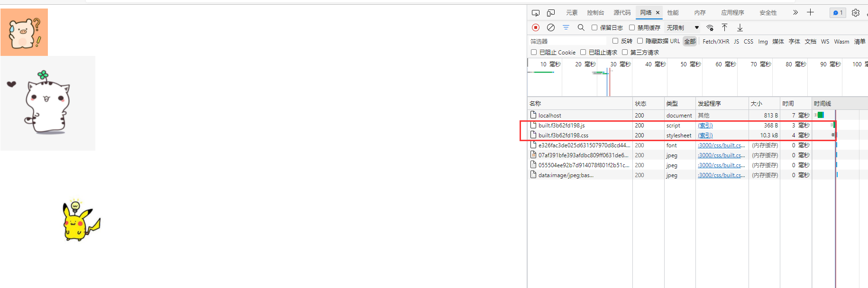Switch to 安全性 tab
This screenshot has height=288, width=868.
[768, 13]
